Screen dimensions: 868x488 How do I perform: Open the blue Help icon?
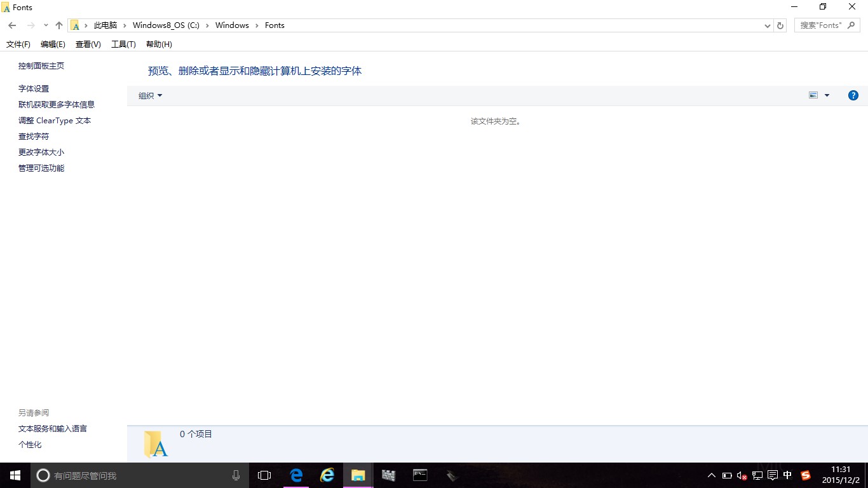click(x=853, y=95)
